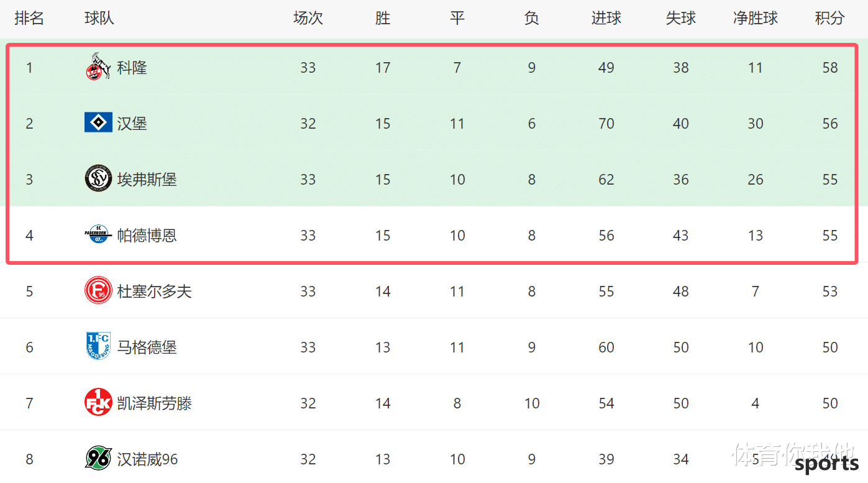
Task: Click the 马格德堡 blue shield logo
Action: click(98, 346)
